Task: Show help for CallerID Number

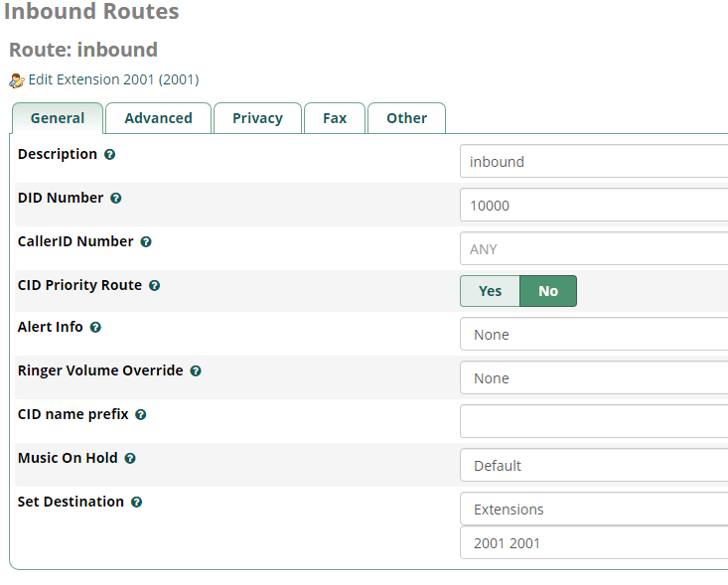Action: pos(146,242)
